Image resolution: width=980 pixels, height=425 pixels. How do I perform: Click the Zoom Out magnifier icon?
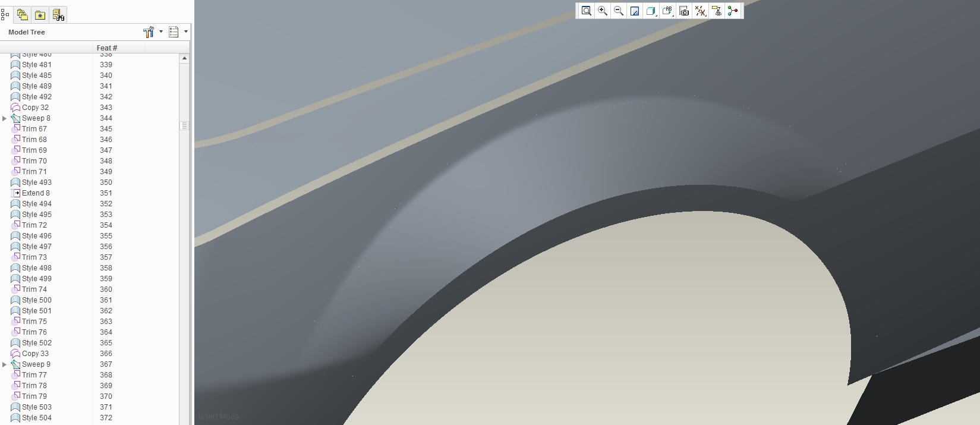coord(619,11)
